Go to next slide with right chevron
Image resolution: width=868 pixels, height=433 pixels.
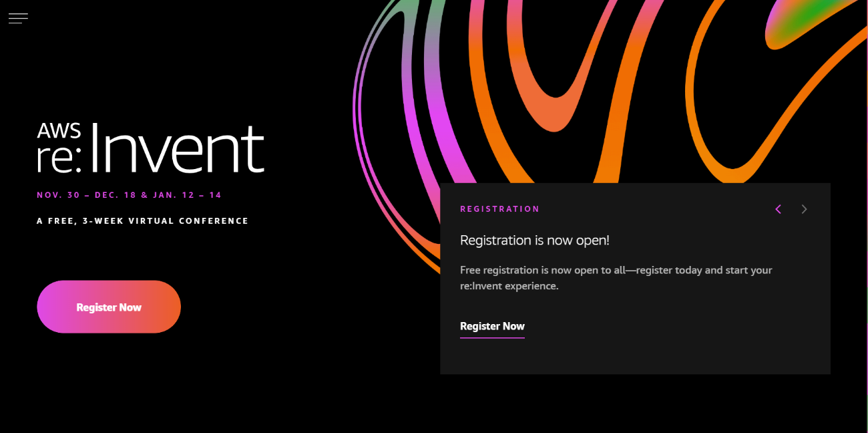[804, 209]
